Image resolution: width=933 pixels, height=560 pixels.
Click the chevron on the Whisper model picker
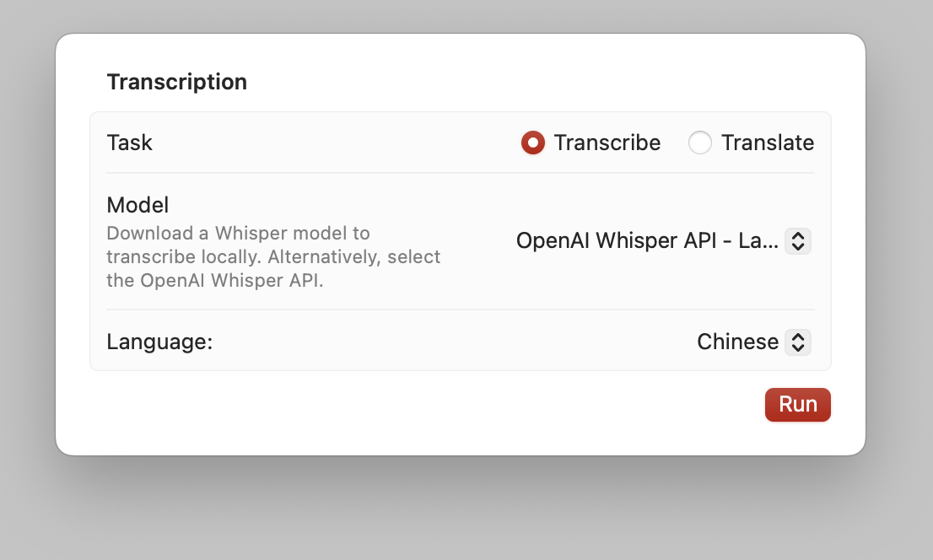(797, 241)
